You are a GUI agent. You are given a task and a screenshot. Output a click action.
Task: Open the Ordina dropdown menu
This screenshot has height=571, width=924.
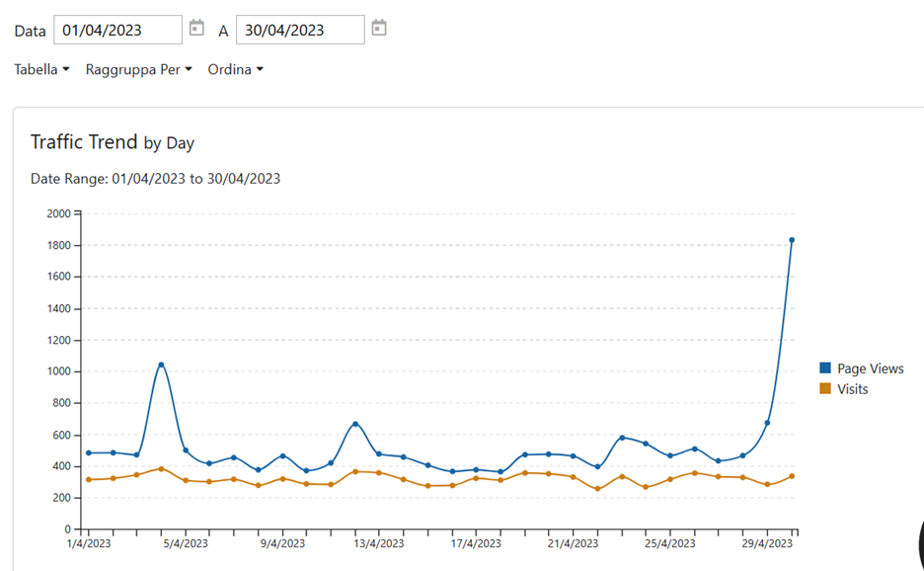click(x=235, y=69)
